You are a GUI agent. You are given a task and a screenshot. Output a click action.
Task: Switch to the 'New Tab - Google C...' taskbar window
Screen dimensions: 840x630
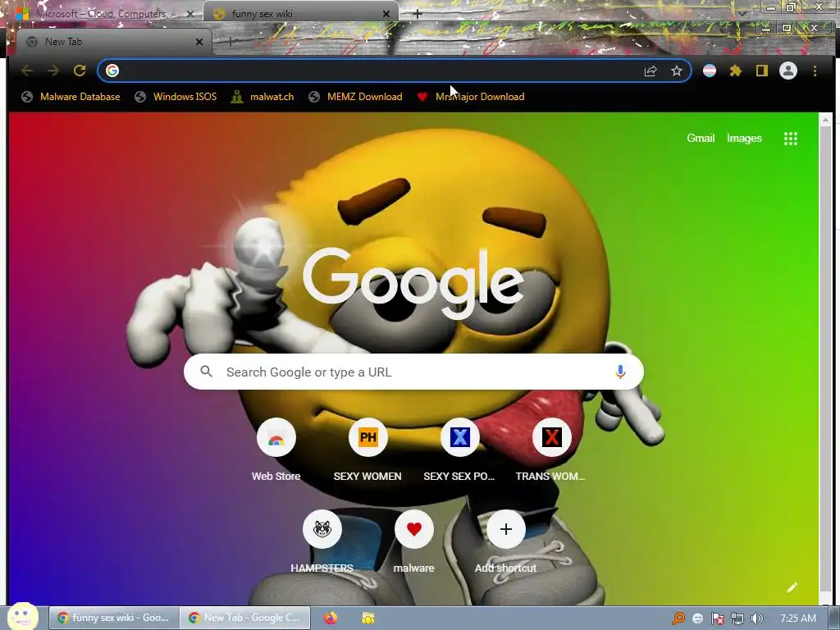(244, 618)
